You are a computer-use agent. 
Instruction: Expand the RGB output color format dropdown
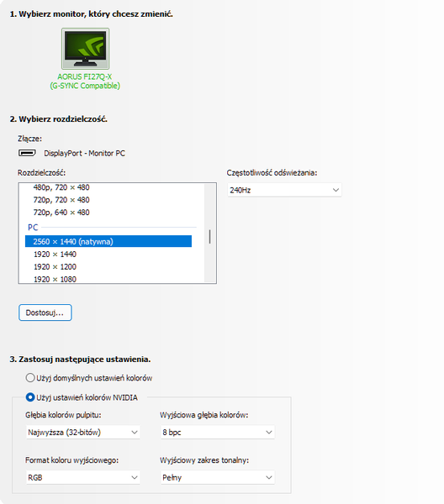[83, 477]
